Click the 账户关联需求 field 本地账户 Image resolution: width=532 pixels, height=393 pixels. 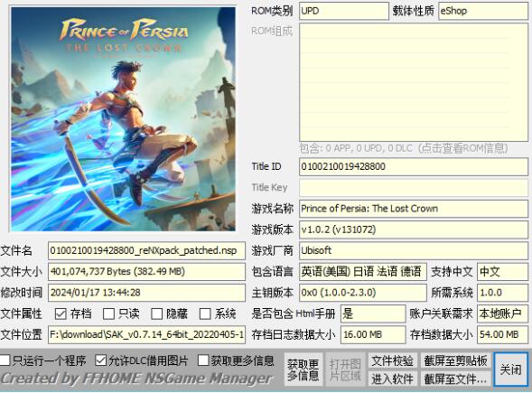pyautogui.click(x=502, y=313)
